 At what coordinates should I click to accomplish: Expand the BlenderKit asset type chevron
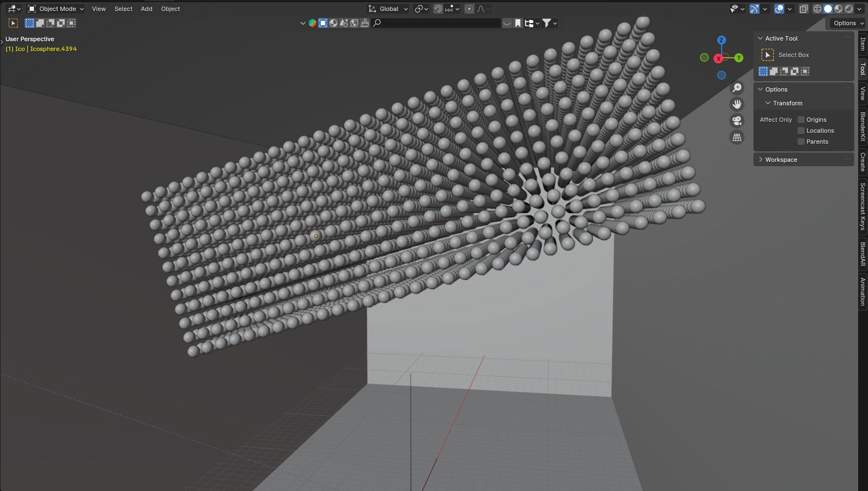[303, 23]
